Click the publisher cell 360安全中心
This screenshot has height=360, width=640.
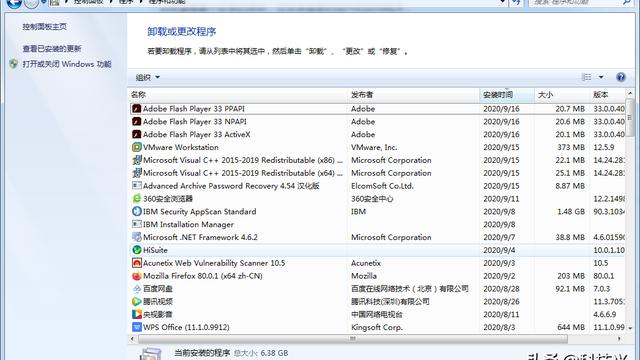coord(372,199)
